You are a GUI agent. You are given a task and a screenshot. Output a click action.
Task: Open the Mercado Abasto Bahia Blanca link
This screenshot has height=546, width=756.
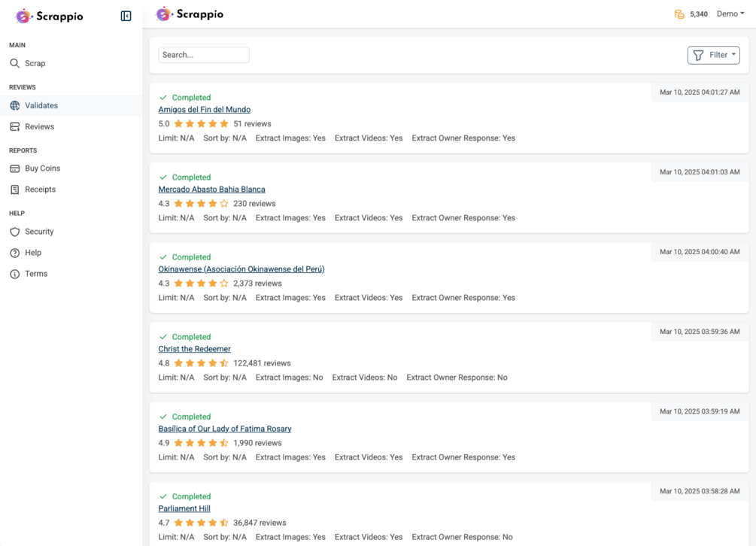(x=211, y=190)
